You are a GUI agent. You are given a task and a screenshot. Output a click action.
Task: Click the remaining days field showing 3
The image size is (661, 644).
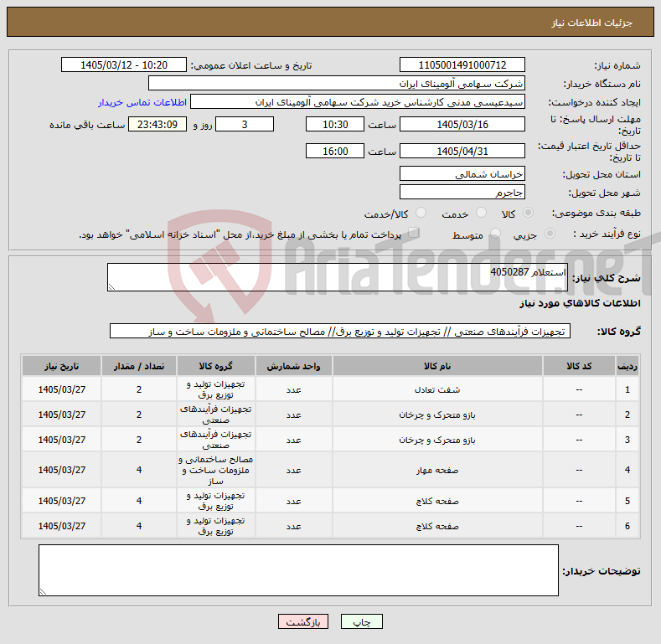pos(245,124)
